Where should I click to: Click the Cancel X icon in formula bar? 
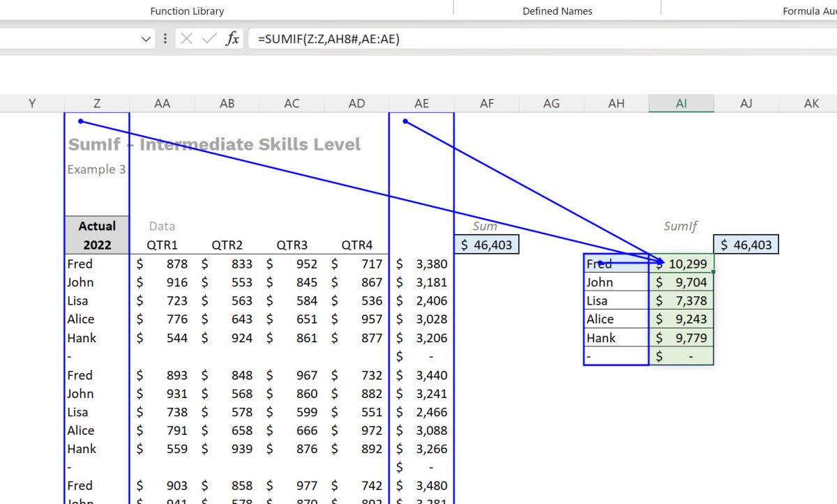186,39
